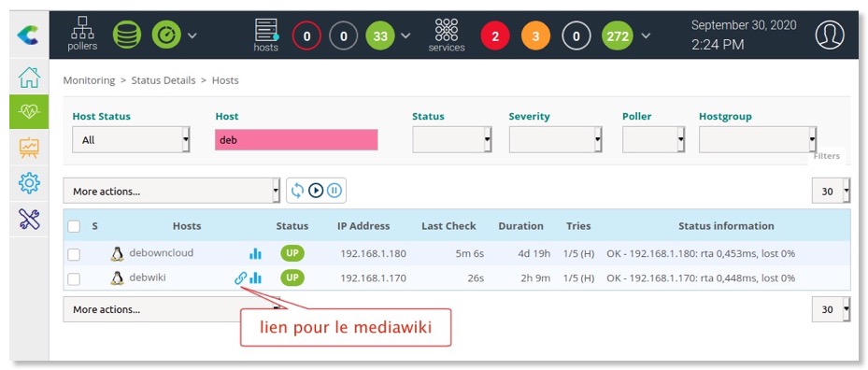Click the orange warning services counter 3
868x370 pixels.
[535, 36]
